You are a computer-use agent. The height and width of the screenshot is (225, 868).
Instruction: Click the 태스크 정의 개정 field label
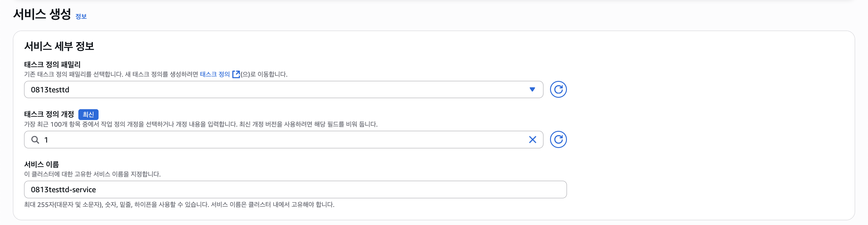[49, 114]
